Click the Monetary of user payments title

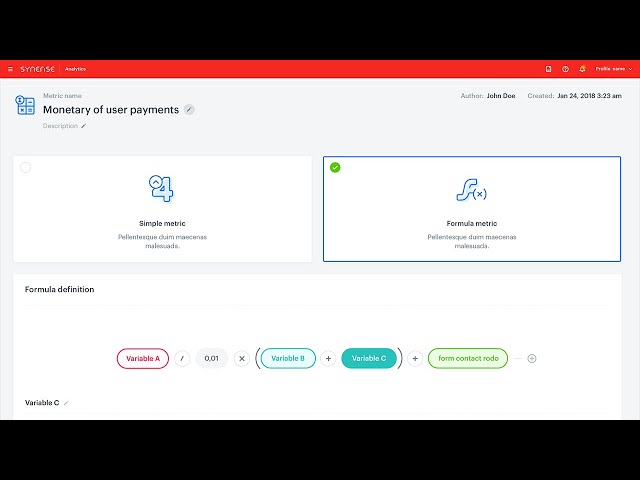(x=111, y=109)
